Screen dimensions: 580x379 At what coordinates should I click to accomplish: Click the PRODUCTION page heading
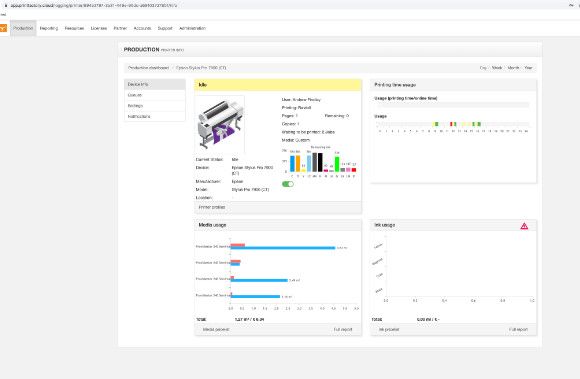click(x=141, y=49)
